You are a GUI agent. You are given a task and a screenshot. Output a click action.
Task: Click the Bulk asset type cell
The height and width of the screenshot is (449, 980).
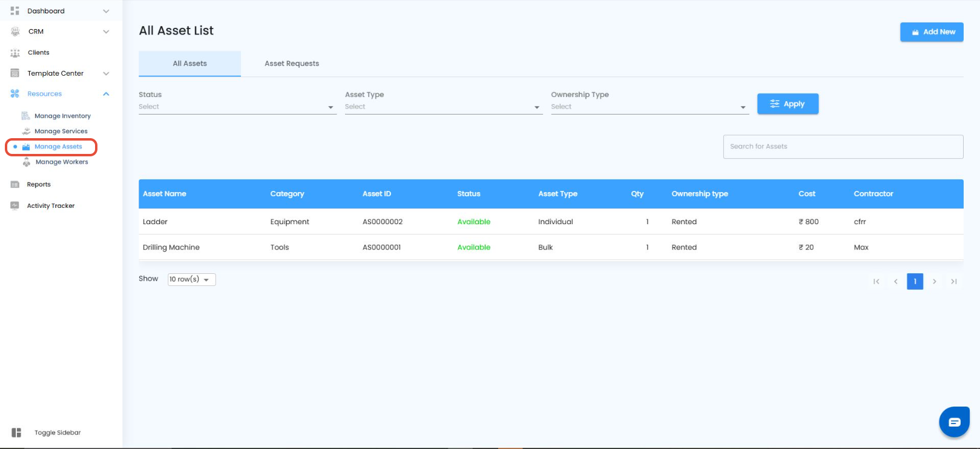pos(545,247)
